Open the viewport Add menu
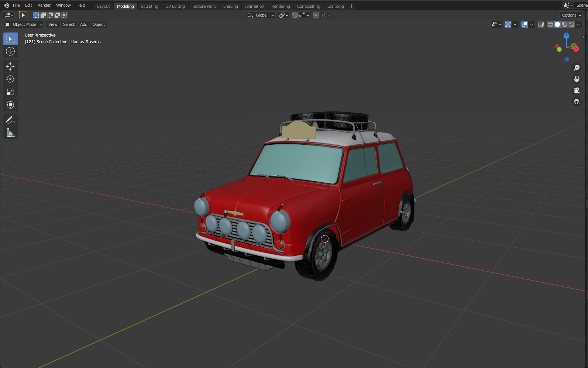Viewport: 588px width, 368px height. [x=84, y=24]
